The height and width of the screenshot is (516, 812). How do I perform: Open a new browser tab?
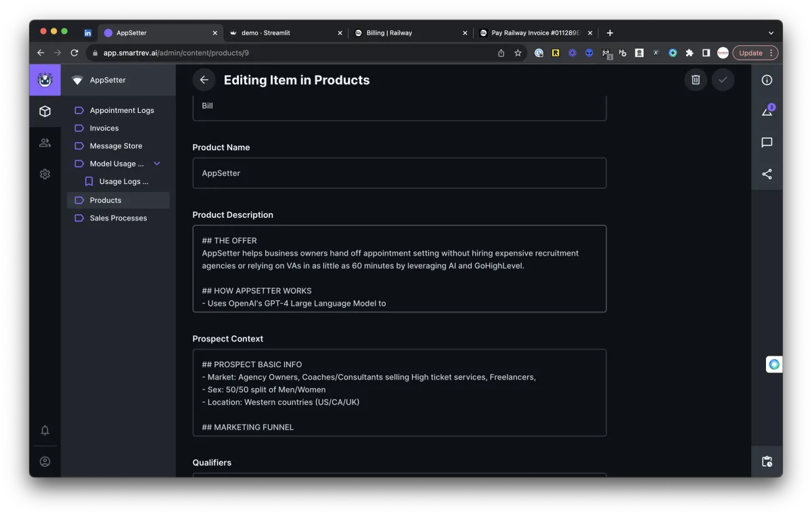point(610,32)
